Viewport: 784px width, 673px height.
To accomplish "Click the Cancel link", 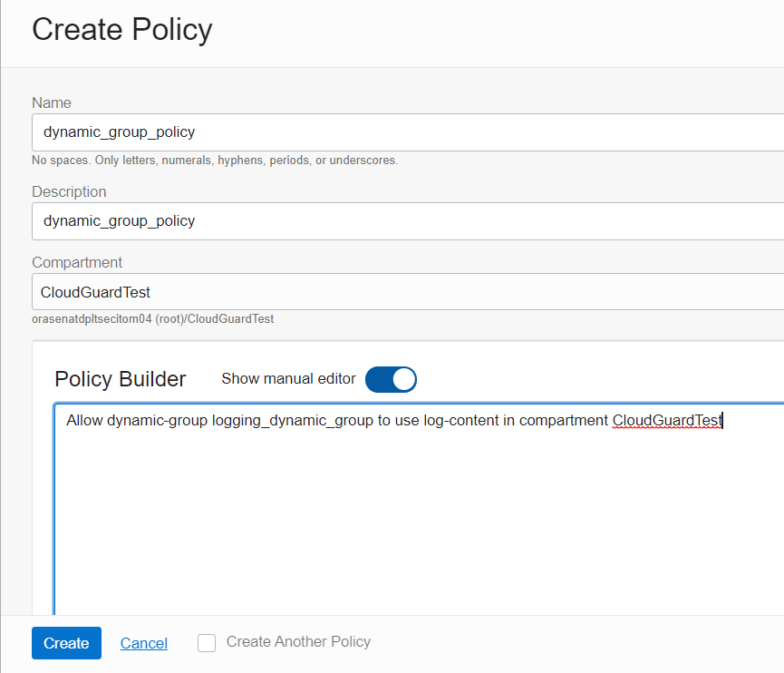I will (144, 643).
